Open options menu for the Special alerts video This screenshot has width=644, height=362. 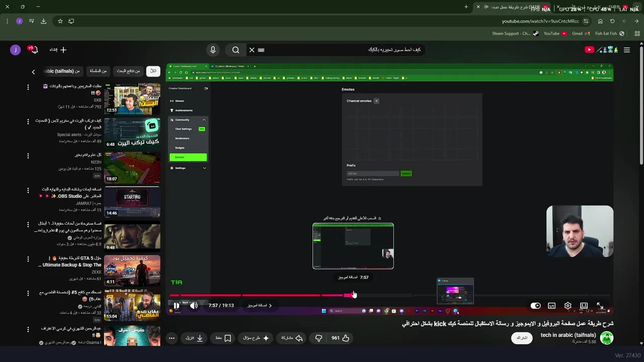point(28,122)
